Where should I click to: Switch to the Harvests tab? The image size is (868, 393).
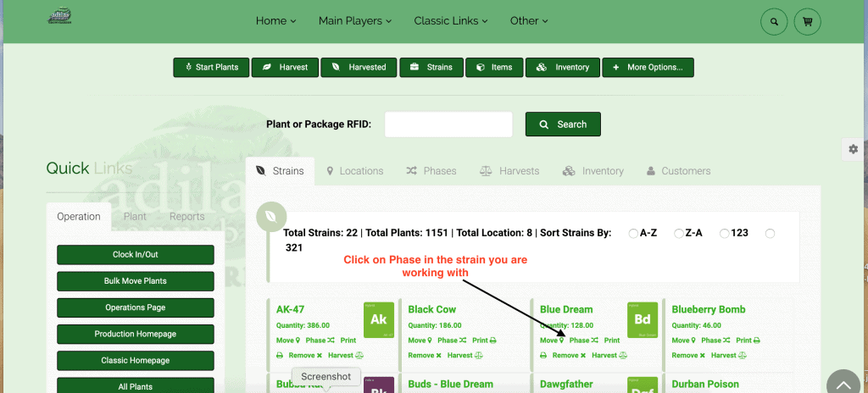point(509,171)
